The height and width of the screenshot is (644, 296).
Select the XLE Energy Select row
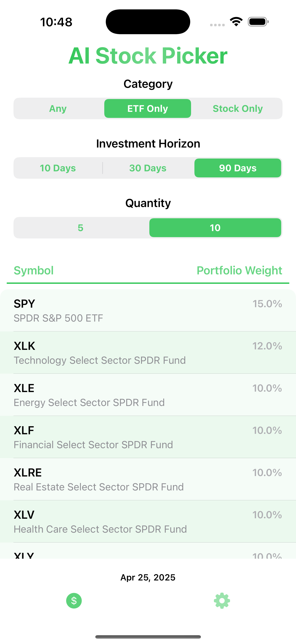click(x=148, y=395)
